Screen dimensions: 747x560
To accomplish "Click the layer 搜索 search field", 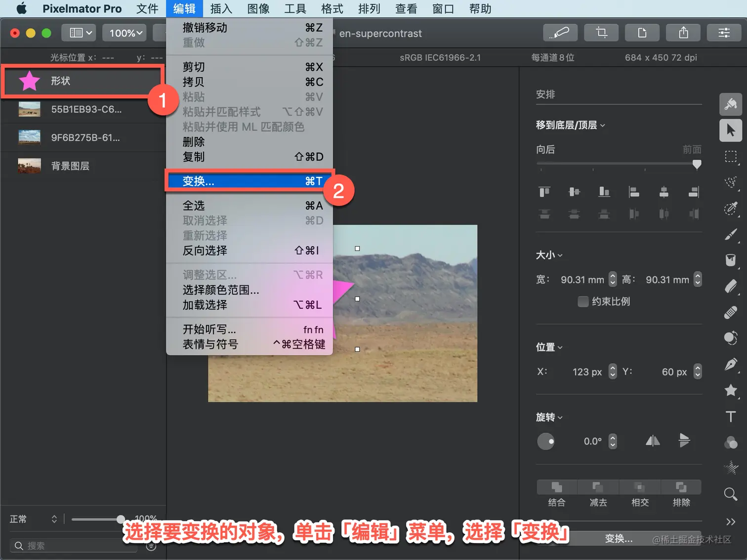I will coord(74,546).
